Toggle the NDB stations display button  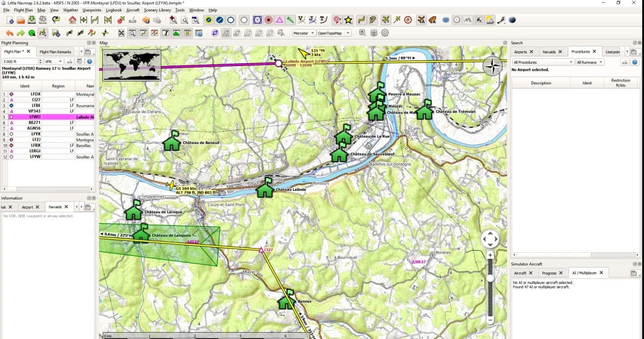[x=268, y=20]
